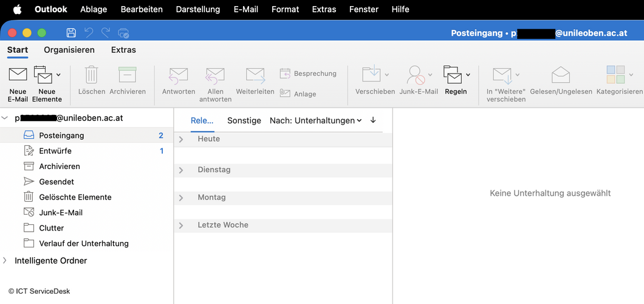Click the Löschen trash icon
This screenshot has width=644, height=304.
point(92,75)
